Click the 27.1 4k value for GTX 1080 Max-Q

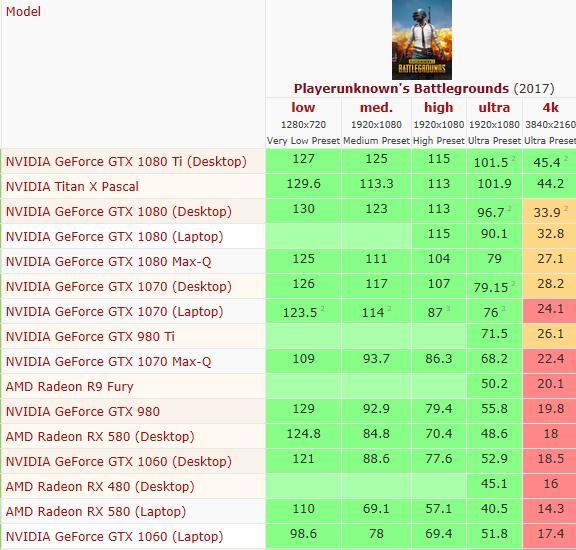[x=550, y=258]
